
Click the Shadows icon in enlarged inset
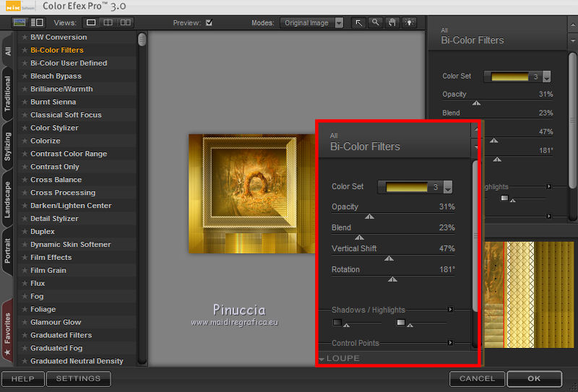[337, 323]
